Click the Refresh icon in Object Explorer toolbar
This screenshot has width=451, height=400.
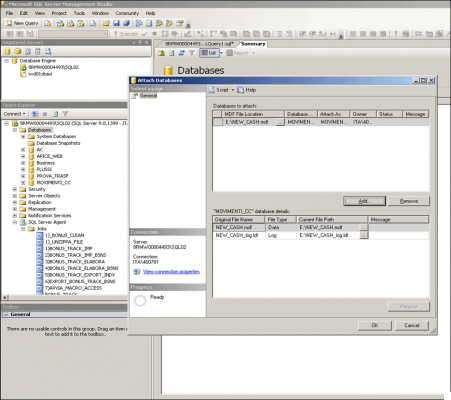(x=55, y=114)
